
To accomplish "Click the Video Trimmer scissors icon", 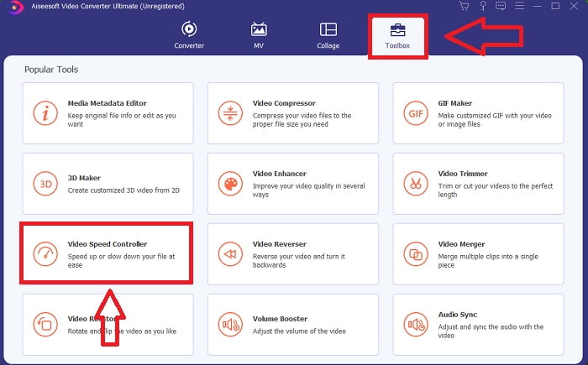I will point(415,183).
